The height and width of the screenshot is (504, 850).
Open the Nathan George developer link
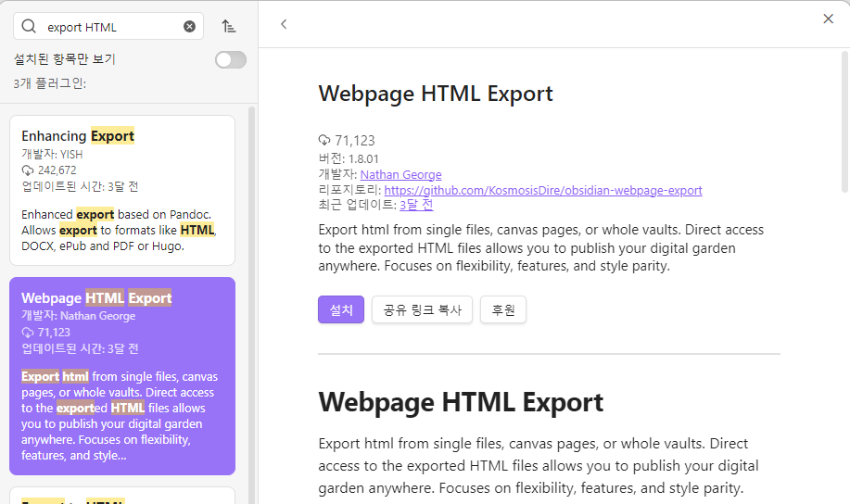coord(400,174)
